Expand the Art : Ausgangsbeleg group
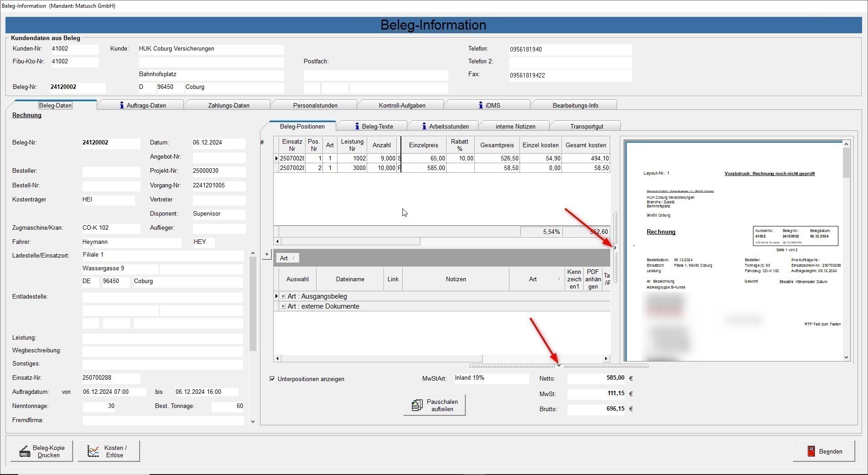 (x=283, y=296)
